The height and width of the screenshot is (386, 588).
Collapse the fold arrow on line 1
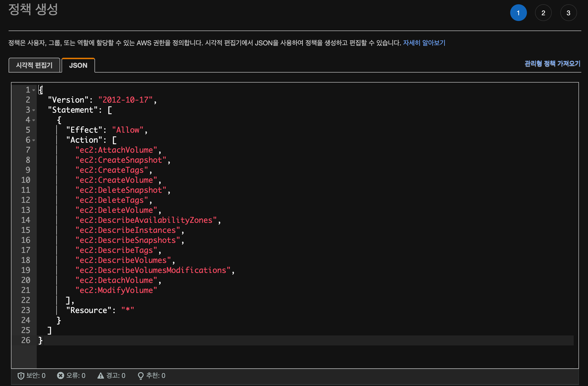34,90
